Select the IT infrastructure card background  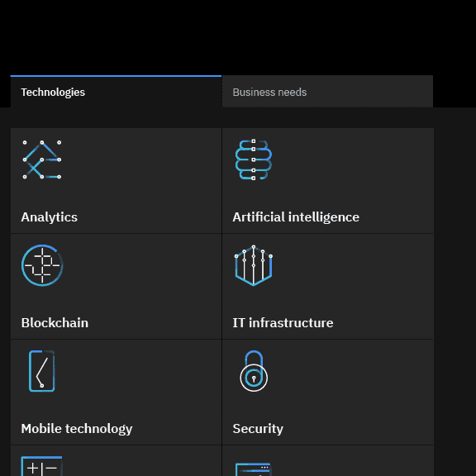click(327, 286)
